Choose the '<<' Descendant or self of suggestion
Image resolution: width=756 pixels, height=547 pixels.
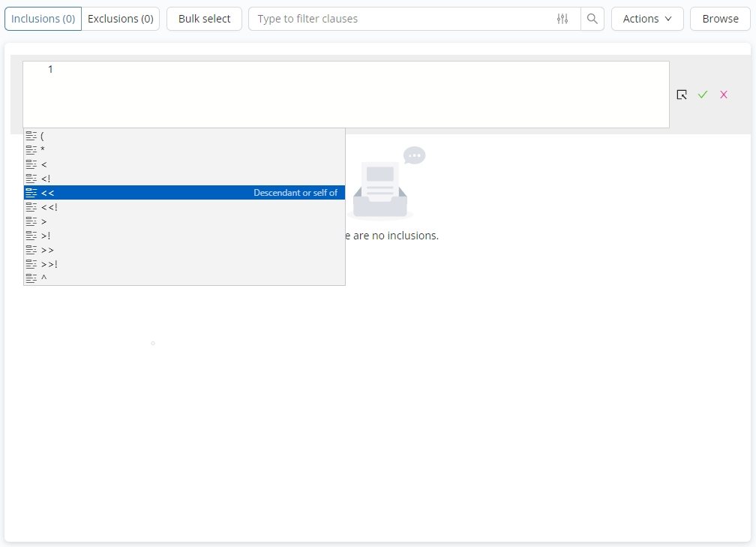coord(184,193)
